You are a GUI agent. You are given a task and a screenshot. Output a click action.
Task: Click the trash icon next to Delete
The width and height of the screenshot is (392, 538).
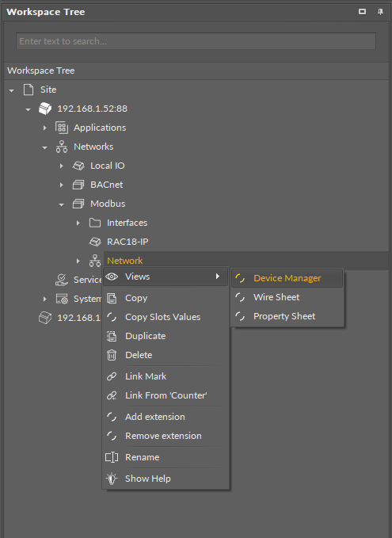pos(112,355)
